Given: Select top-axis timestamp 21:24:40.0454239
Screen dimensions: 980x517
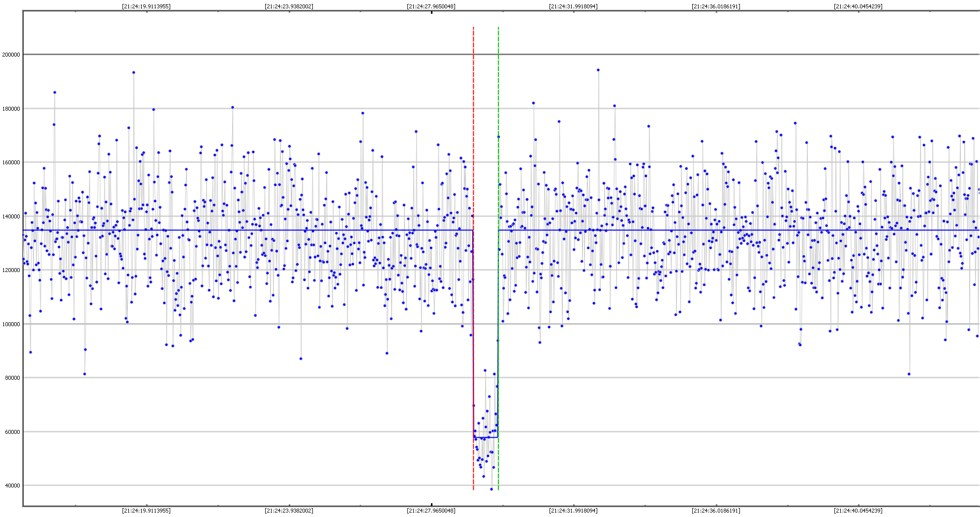Looking at the screenshot, I should click(x=858, y=6).
